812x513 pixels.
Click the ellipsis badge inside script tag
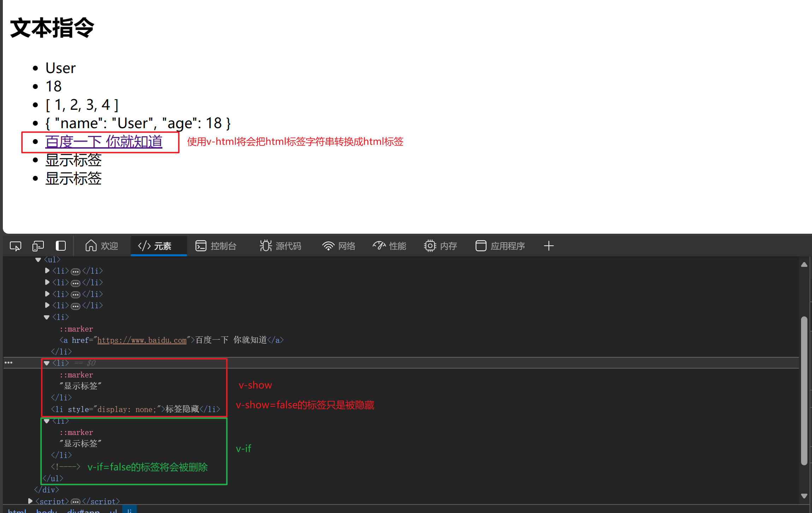[x=76, y=502]
